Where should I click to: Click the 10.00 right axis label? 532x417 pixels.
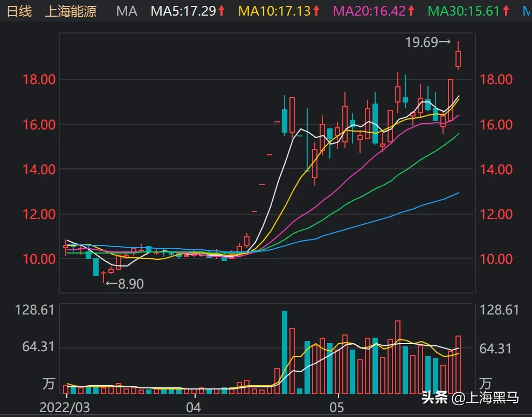point(496,259)
